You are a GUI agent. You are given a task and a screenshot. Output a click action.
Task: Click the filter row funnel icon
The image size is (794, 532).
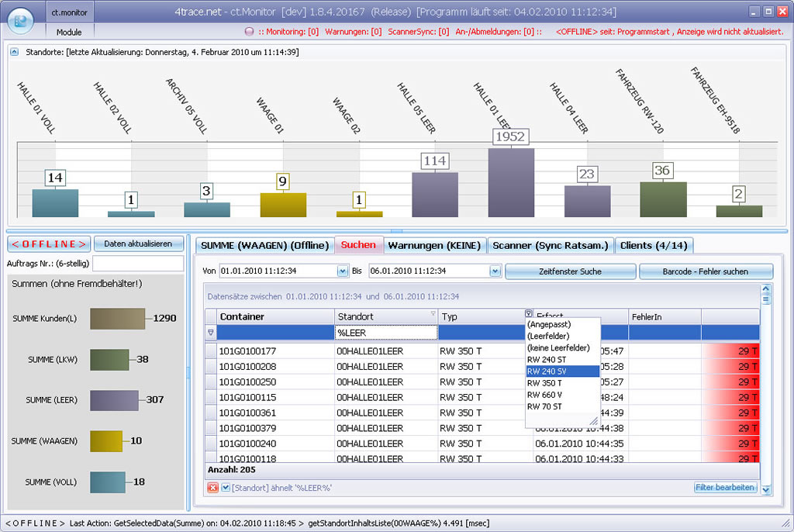click(211, 332)
